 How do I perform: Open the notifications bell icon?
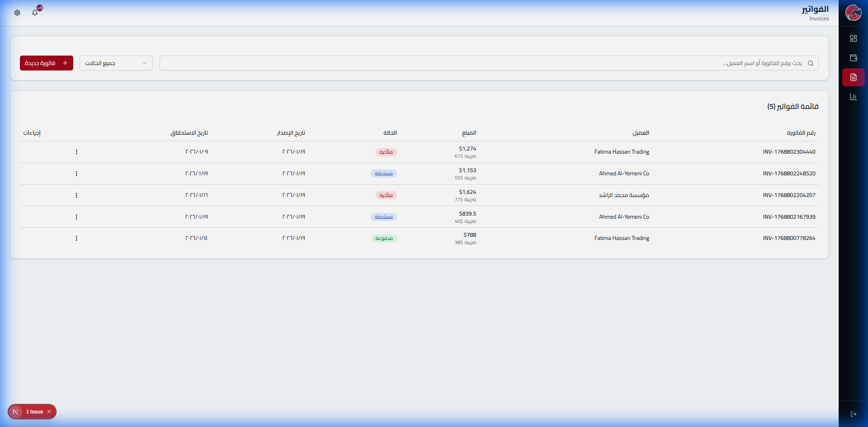coord(35,13)
